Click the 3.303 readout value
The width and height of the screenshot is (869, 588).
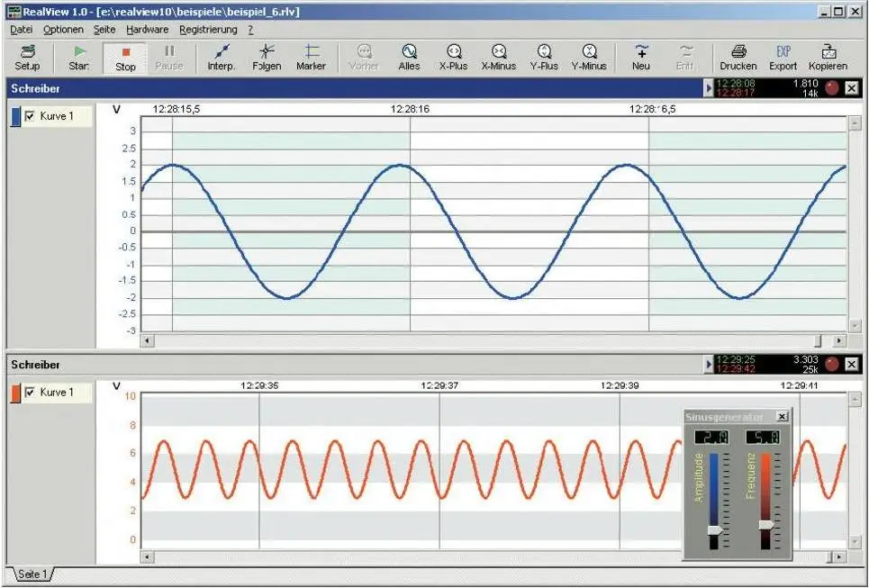[805, 359]
